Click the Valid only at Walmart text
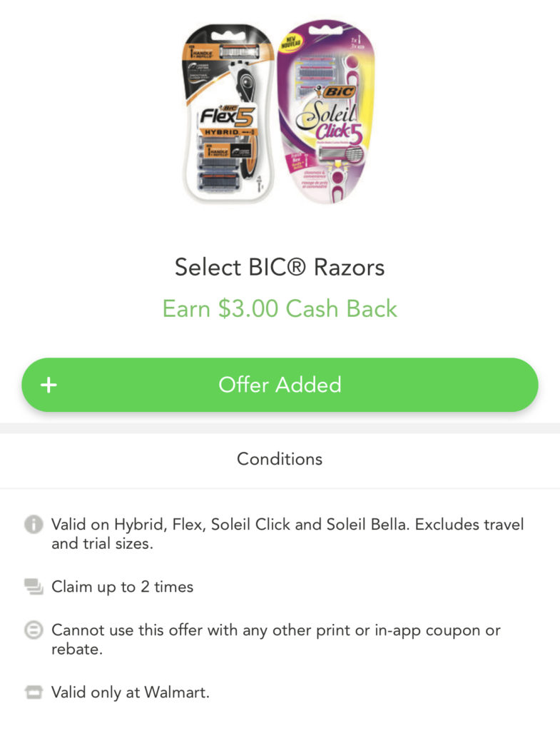560x731 pixels. click(131, 692)
